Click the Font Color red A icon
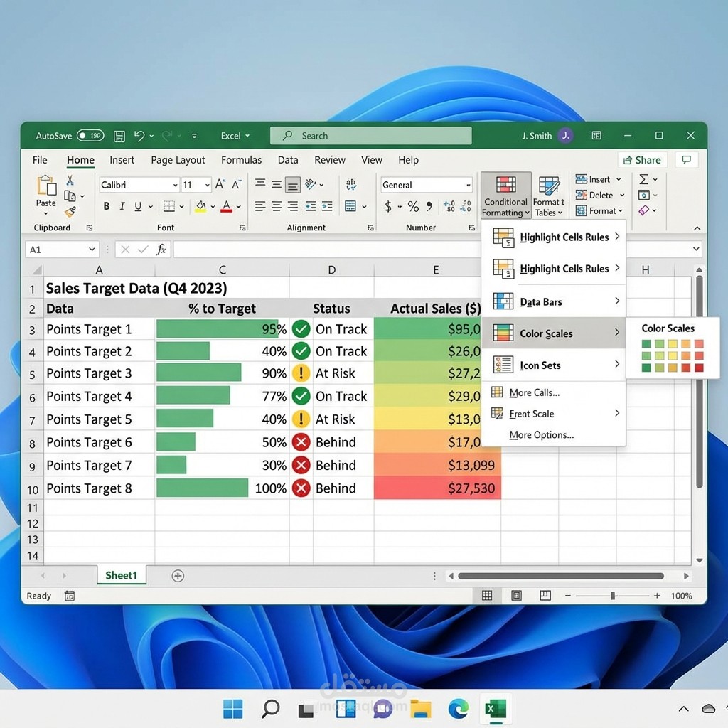This screenshot has height=728, width=728. tap(226, 206)
